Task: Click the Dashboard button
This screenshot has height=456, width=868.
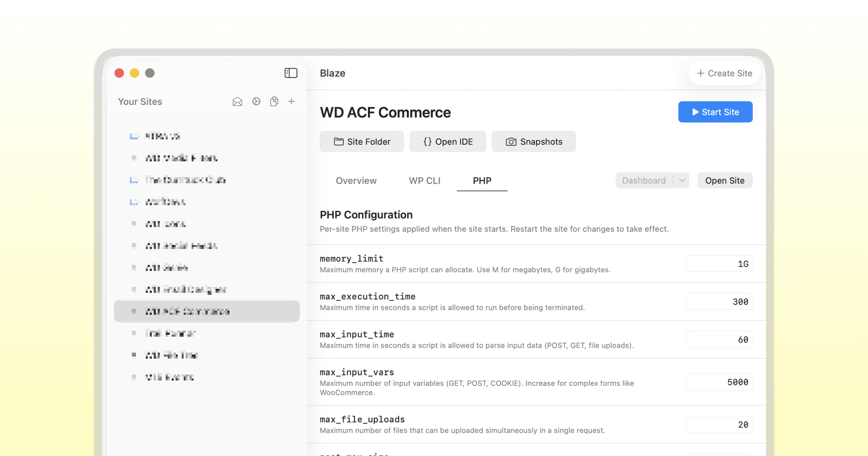Action: pos(644,180)
